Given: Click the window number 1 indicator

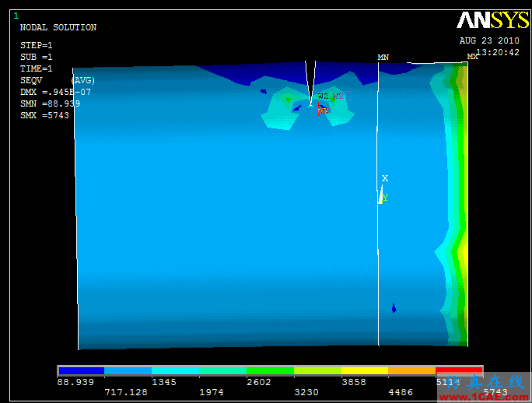Looking at the screenshot, I should tap(16, 16).
